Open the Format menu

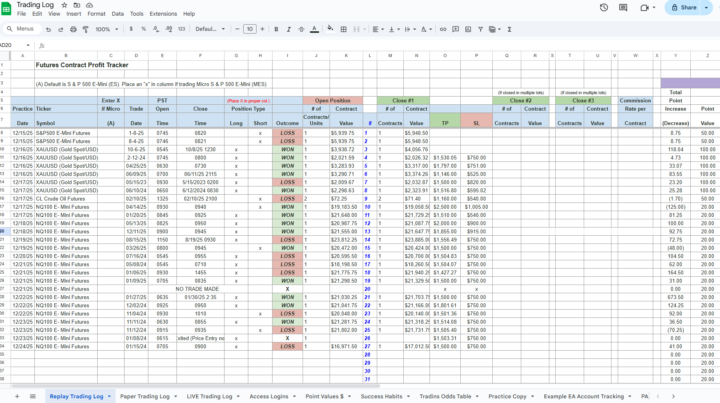point(96,14)
